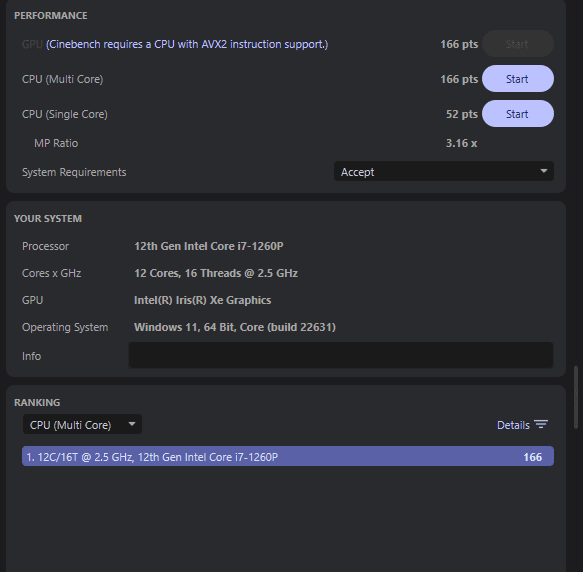Click the AVX2 instruction support notice text

tap(187, 44)
